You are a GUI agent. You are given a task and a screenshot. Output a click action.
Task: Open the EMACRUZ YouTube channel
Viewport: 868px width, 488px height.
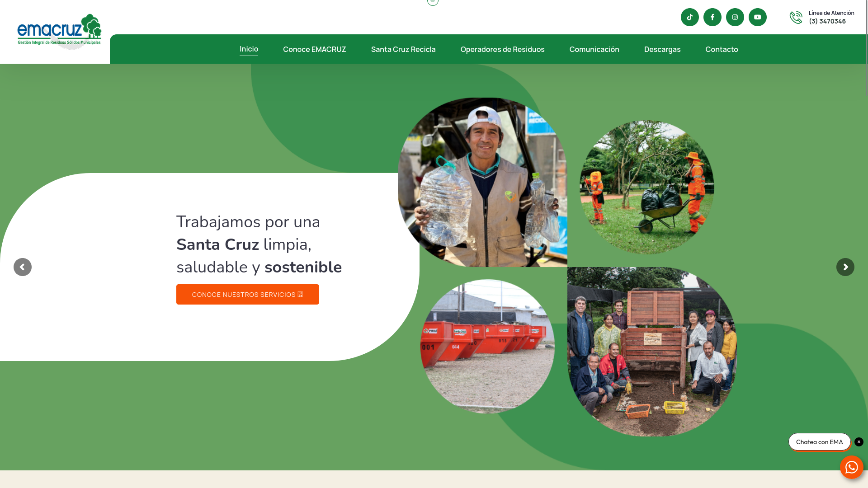click(x=757, y=17)
